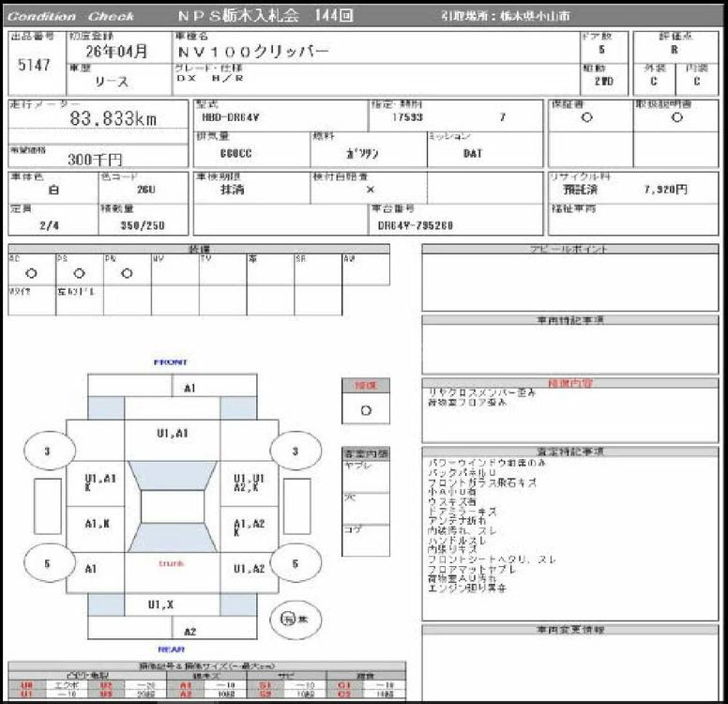
Task: Click the FRONT label above the car diagram
Action: 171,361
